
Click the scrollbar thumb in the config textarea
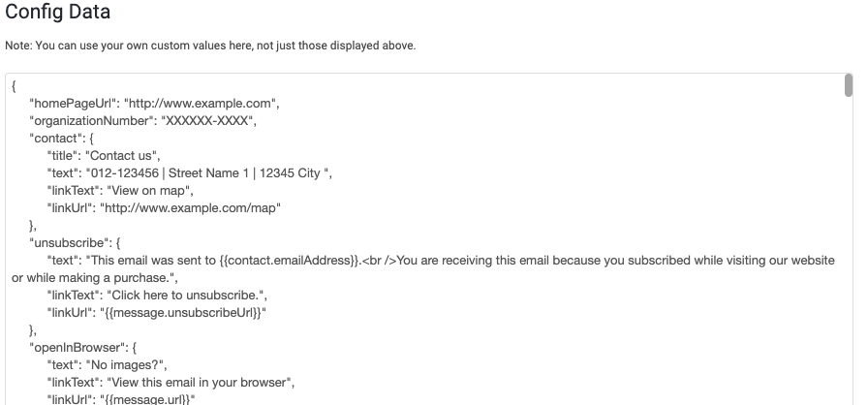tap(849, 86)
